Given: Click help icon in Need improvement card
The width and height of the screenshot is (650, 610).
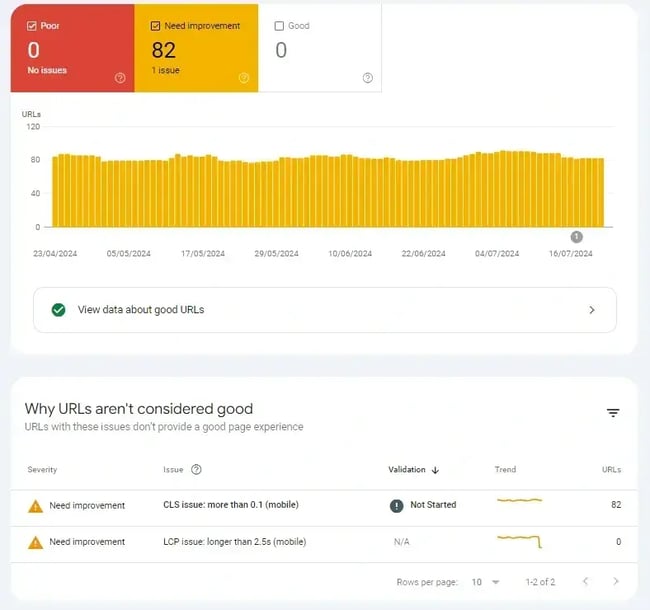Looking at the screenshot, I should tap(244, 78).
